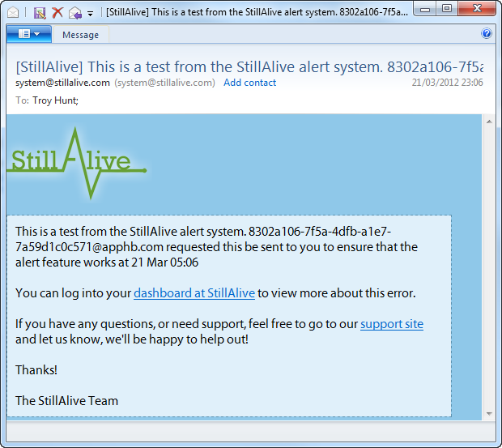Click the Thanks! line in message
The width and height of the screenshot is (502, 448).
pos(36,370)
